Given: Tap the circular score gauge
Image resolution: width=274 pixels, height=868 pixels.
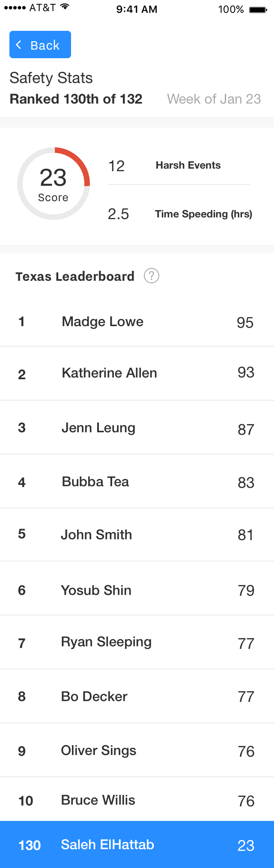Looking at the screenshot, I should (x=54, y=184).
